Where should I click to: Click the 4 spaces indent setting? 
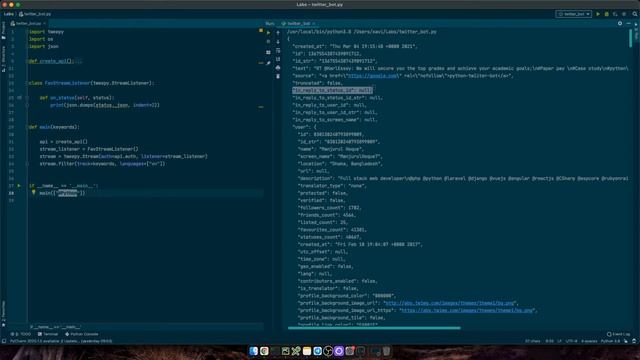point(589,341)
